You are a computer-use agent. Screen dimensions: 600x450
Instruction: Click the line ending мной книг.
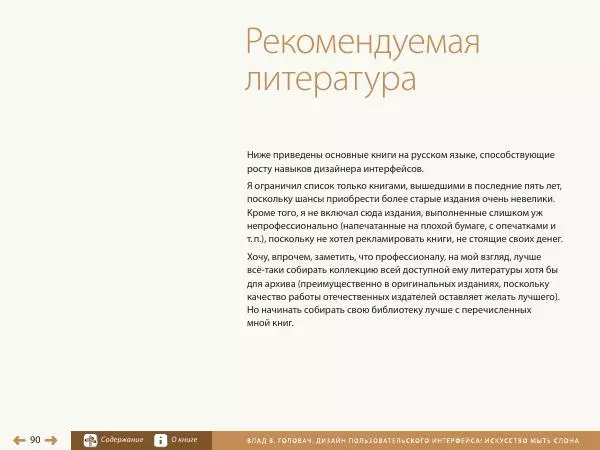[x=270, y=323]
